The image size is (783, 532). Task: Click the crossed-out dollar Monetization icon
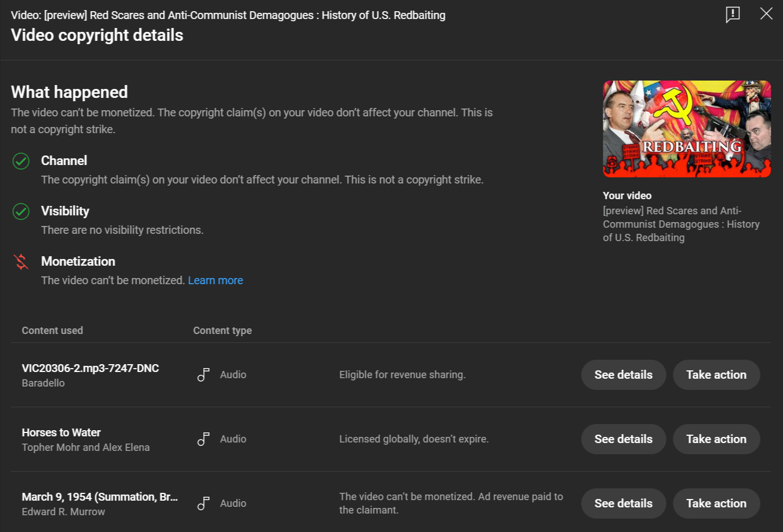21,262
